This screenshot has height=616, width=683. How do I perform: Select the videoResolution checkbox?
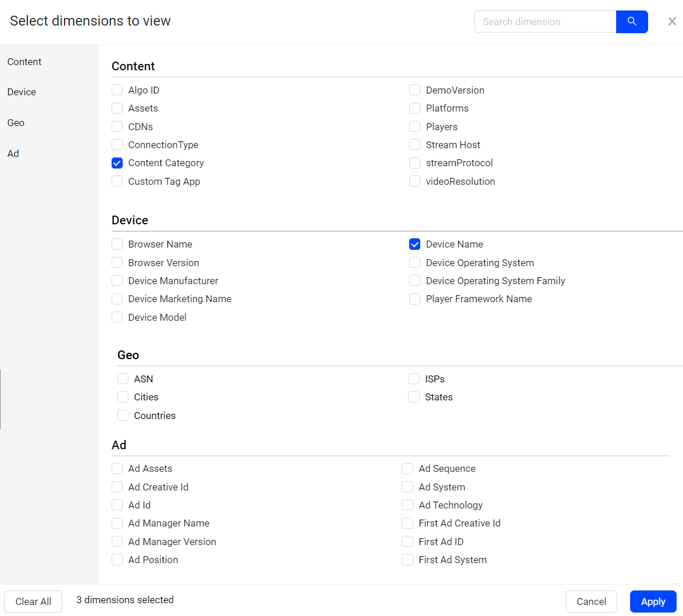coord(415,181)
